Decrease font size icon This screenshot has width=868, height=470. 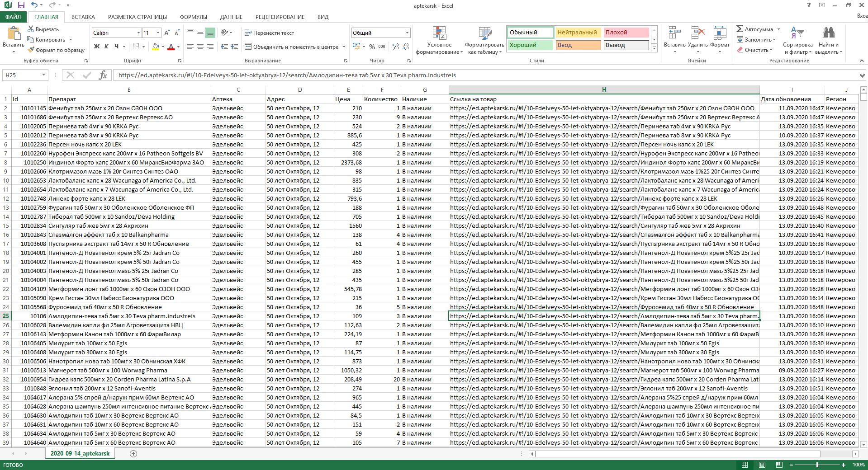coord(177,33)
